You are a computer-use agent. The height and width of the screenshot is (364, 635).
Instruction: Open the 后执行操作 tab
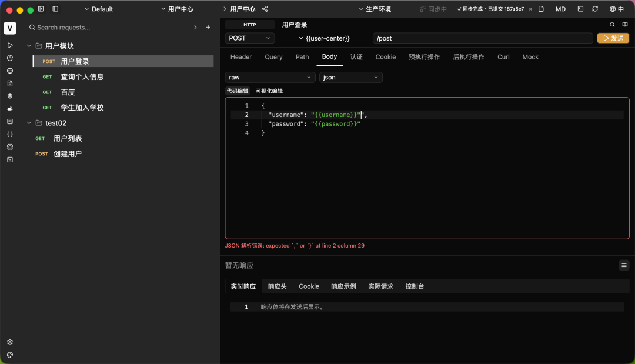click(469, 57)
